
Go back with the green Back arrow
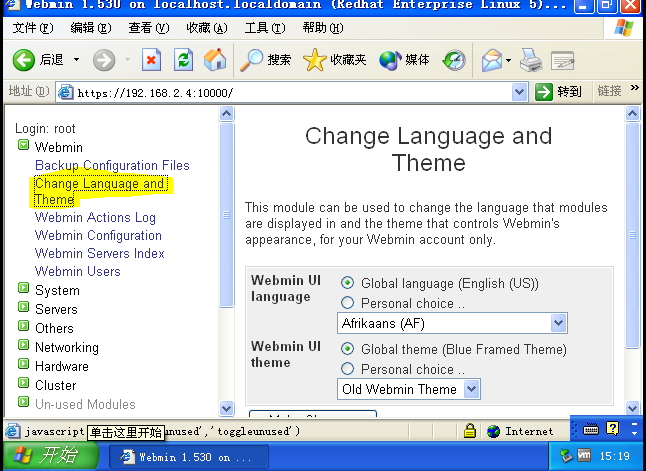[23, 60]
